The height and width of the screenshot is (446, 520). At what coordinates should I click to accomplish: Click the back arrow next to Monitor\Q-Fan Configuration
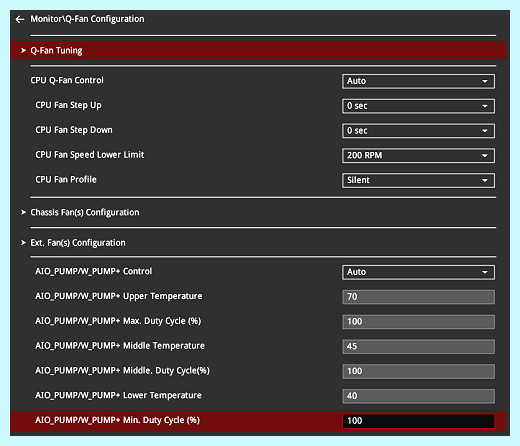coord(20,19)
